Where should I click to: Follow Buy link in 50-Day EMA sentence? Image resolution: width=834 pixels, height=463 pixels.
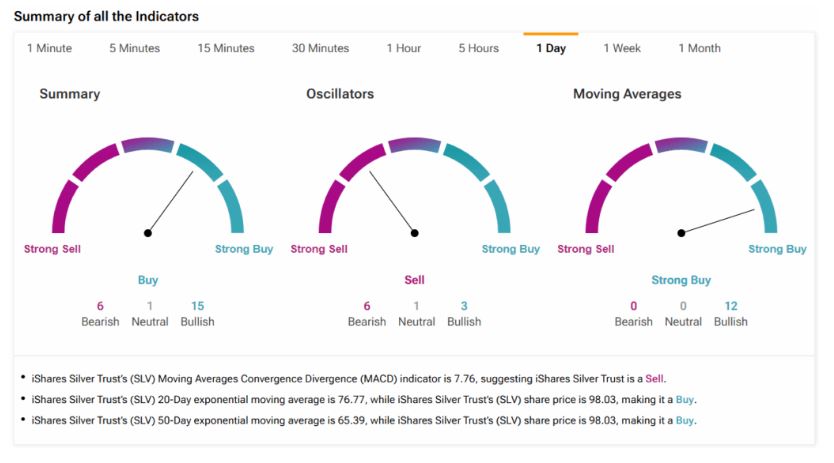click(x=685, y=420)
